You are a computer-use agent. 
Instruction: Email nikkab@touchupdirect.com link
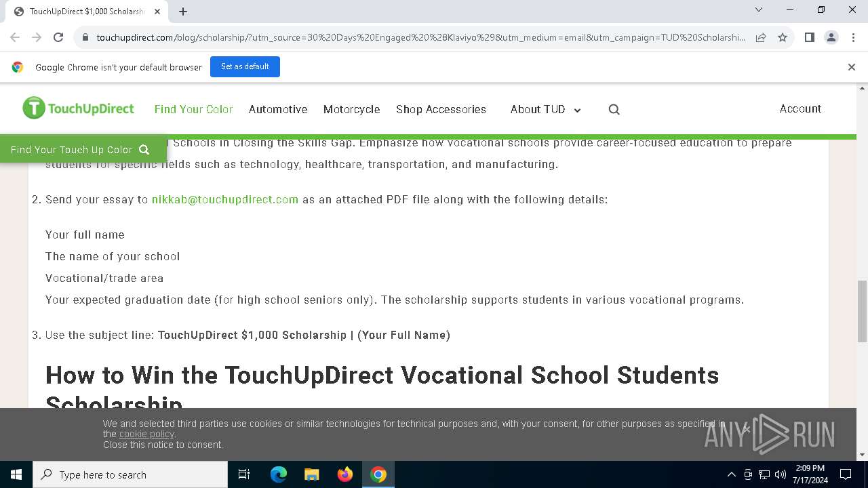point(225,199)
